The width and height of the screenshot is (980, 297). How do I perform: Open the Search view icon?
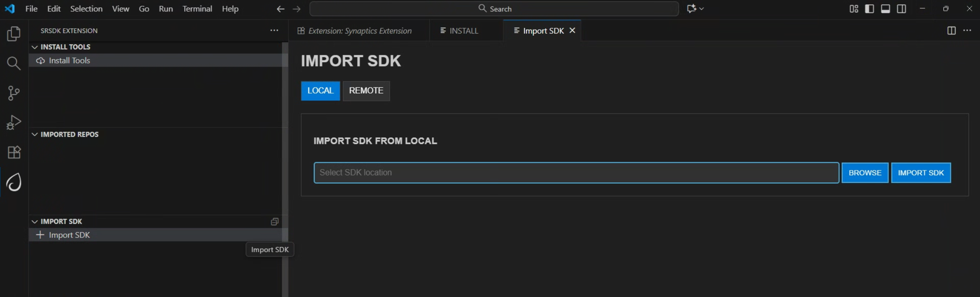14,63
